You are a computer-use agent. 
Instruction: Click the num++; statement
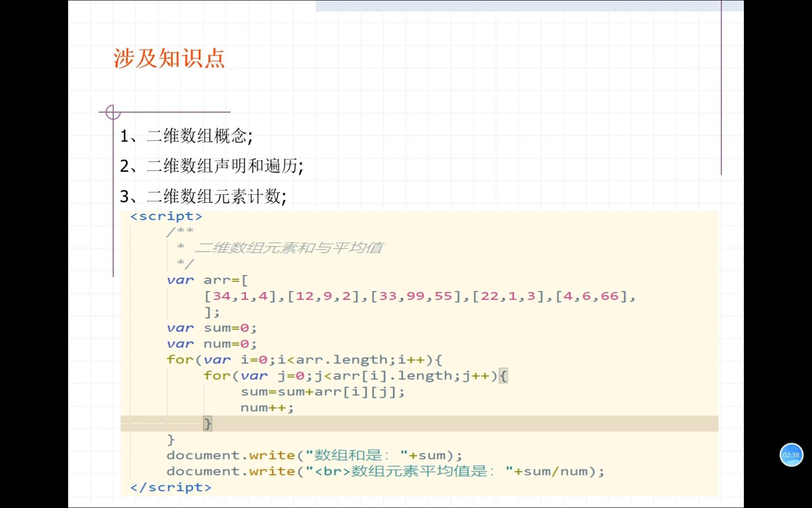point(267,408)
